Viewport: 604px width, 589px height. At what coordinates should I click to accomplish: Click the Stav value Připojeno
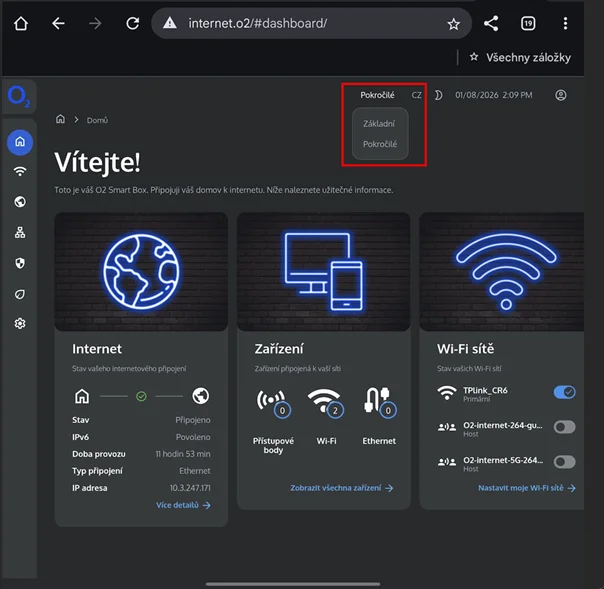tap(193, 420)
